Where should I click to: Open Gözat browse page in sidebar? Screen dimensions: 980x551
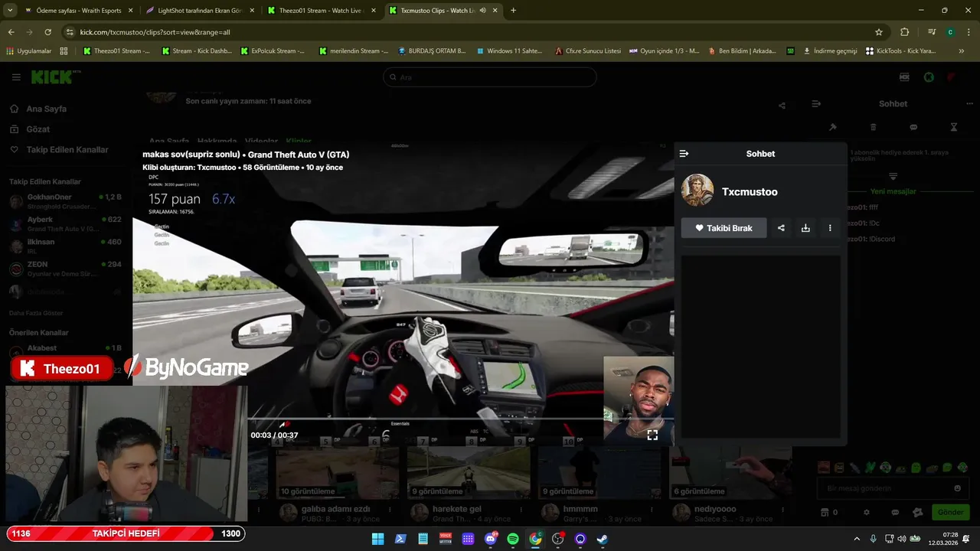[38, 129]
